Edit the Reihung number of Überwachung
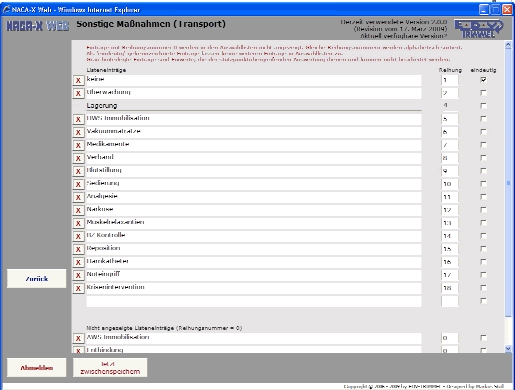This screenshot has height=390, width=515. 450,93
